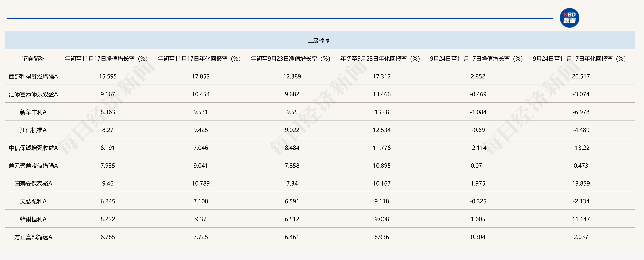The height and width of the screenshot is (260, 644).
Task: Click the value 8.363 for 新华丰利A
Action: [x=108, y=112]
